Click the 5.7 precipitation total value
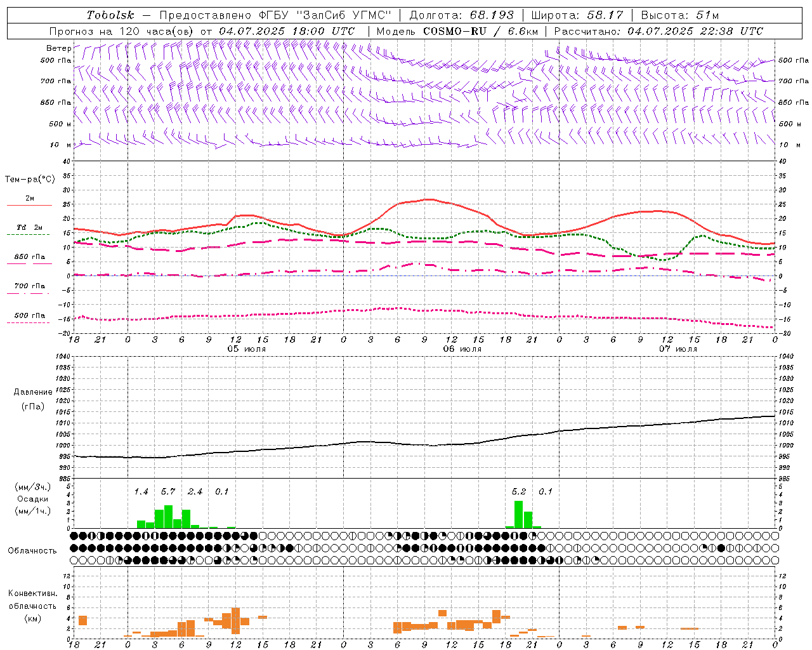Image resolution: width=812 pixels, height=650 pixels. 168,492
